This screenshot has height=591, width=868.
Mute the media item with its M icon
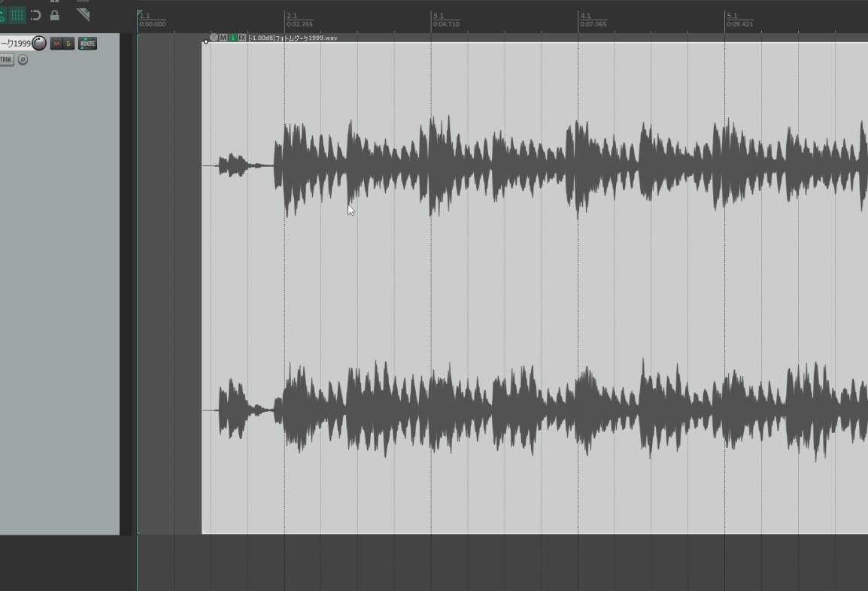(x=223, y=38)
